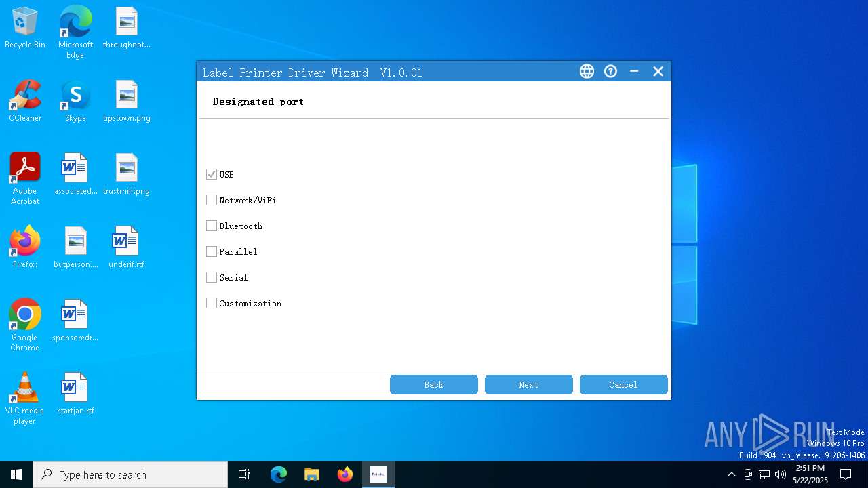Activate the printer wizard taskbar button

(378, 474)
